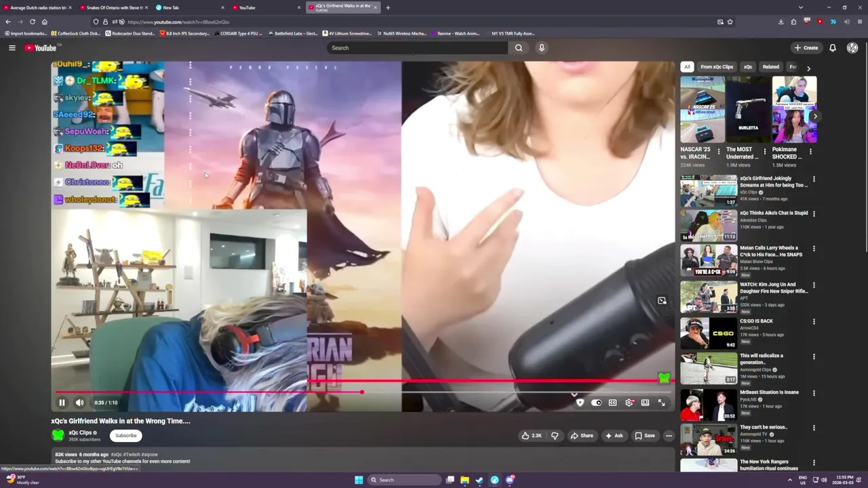Image resolution: width=868 pixels, height=488 pixels.
Task: Open options menu for The MOST Underrated short
Action: [765, 151]
